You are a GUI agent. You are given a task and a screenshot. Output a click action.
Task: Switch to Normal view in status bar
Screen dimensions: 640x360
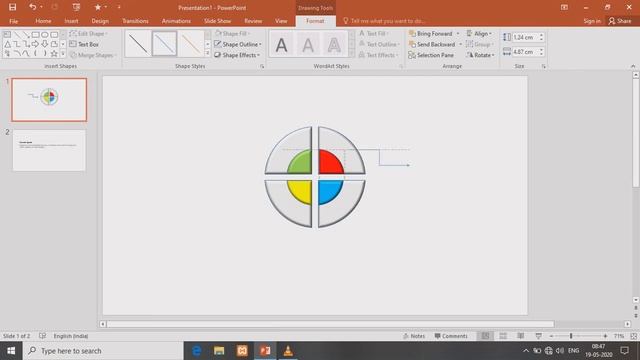(485, 336)
